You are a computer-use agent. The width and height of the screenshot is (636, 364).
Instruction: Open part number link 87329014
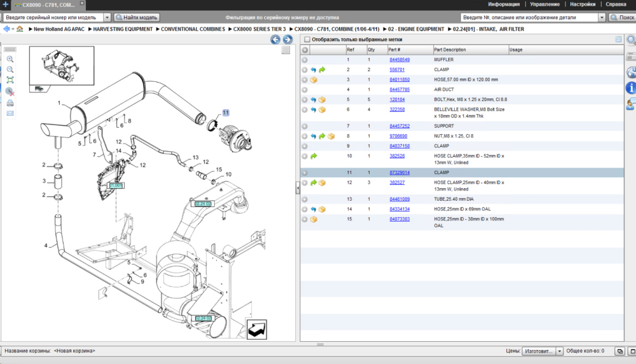[x=399, y=173]
